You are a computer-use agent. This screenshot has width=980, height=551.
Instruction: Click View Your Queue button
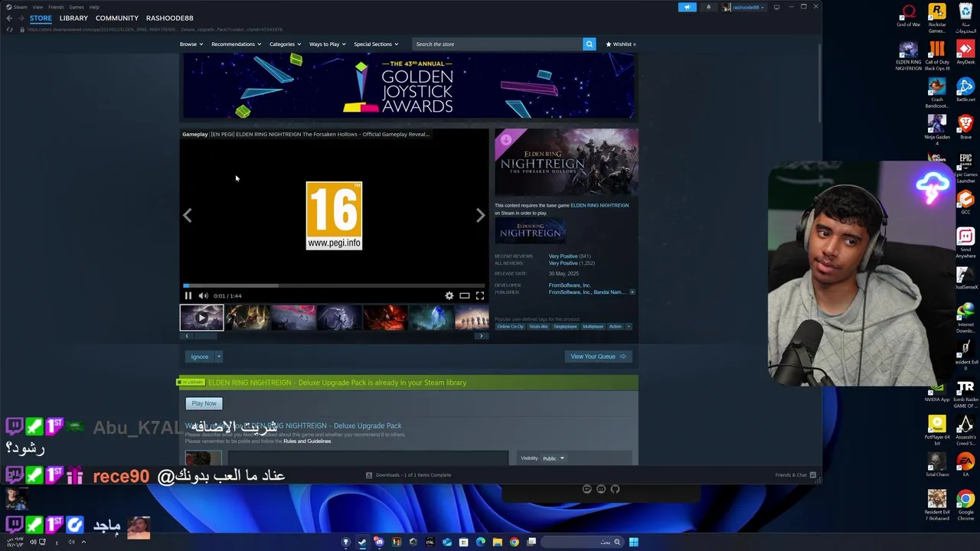click(597, 357)
